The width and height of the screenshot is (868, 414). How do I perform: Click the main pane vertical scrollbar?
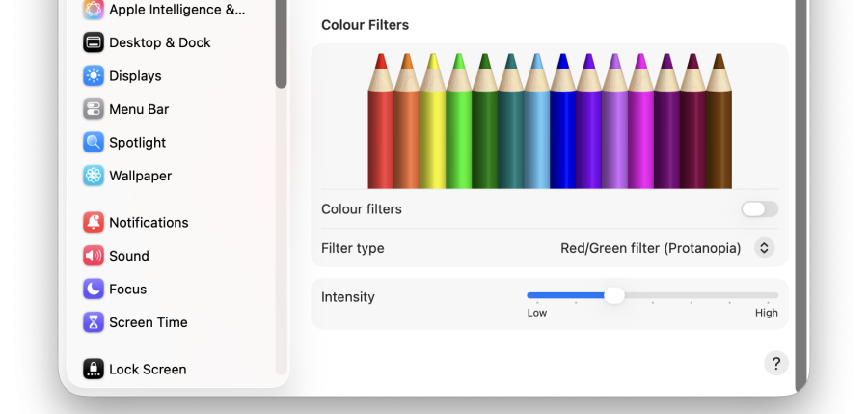point(800,196)
